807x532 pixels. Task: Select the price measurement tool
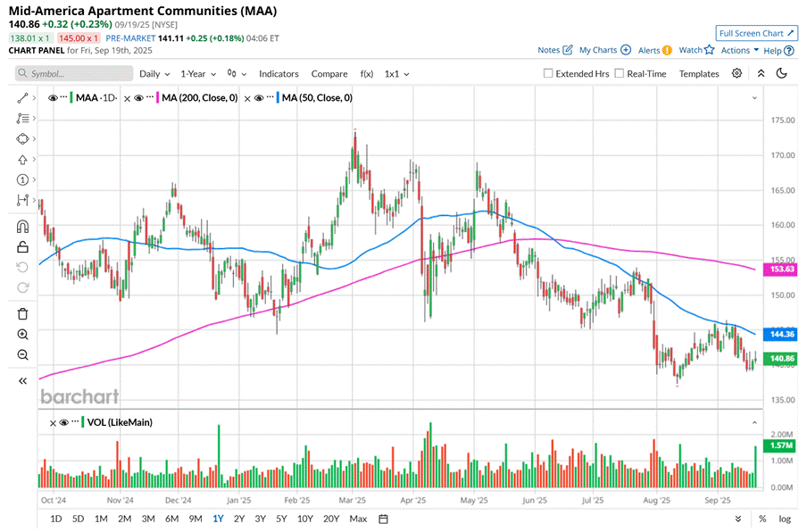(x=22, y=200)
